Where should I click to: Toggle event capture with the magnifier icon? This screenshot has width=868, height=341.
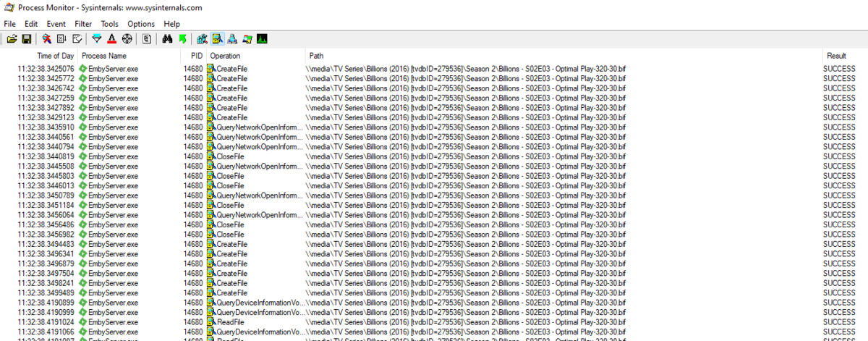[46, 38]
